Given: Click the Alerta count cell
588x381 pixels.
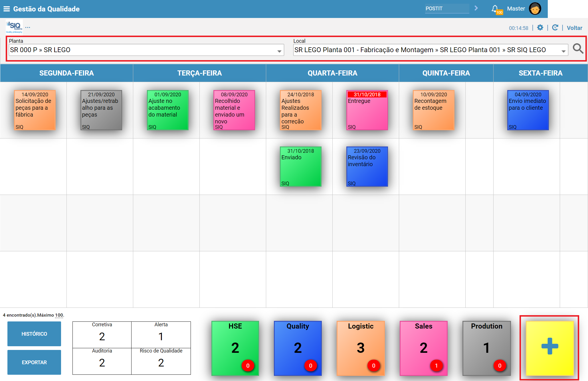Looking at the screenshot, I should coord(161,335).
